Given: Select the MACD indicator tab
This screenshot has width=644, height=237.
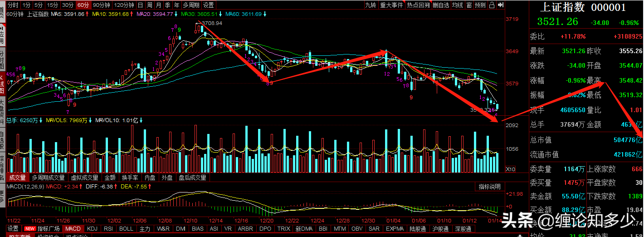Looking at the screenshot, I should [x=73, y=229].
